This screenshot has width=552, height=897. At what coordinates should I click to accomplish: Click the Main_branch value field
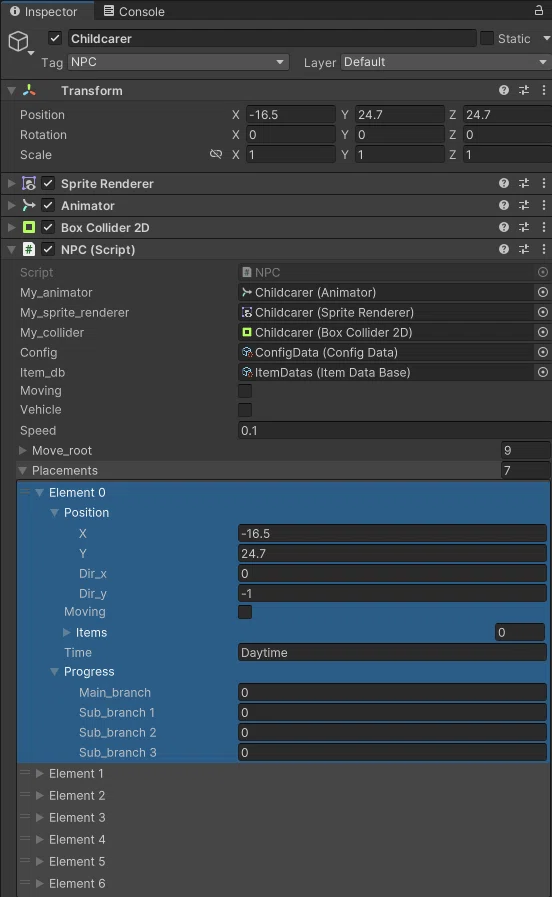click(392, 693)
